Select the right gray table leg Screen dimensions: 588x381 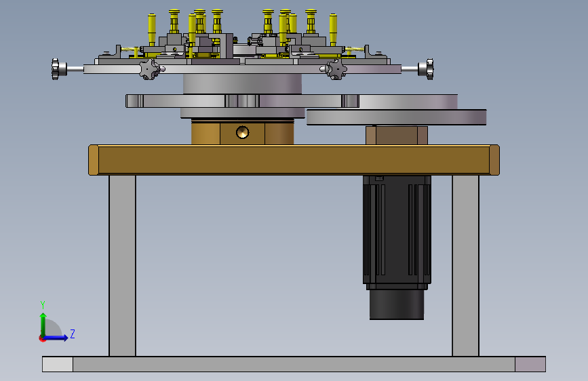click(465, 266)
